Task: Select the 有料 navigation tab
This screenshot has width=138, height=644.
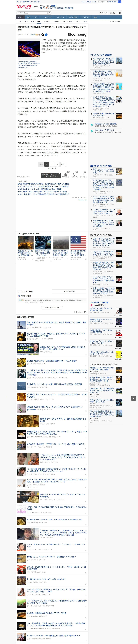Action: click(95, 17)
